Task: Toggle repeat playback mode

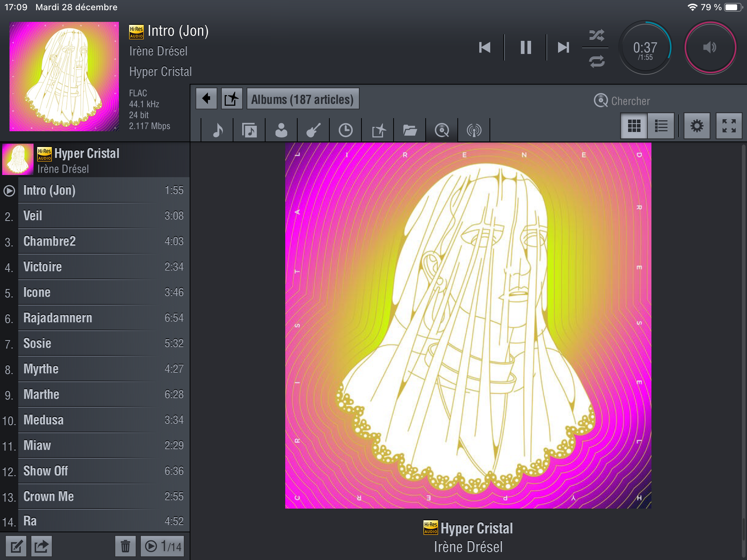Action: pos(597,61)
